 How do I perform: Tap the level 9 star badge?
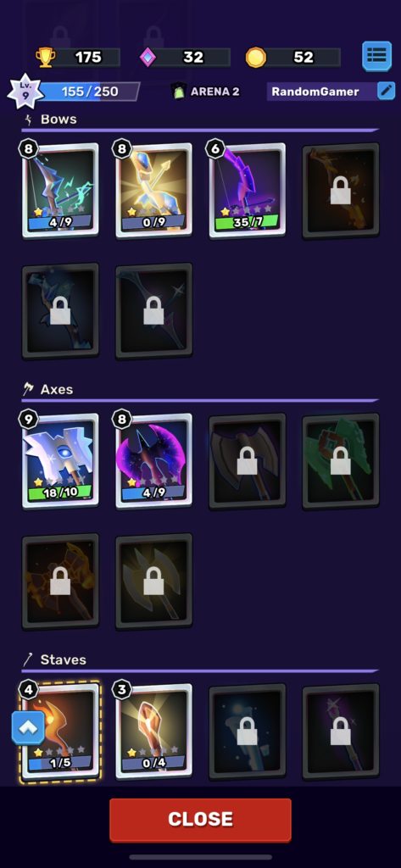coord(25,92)
